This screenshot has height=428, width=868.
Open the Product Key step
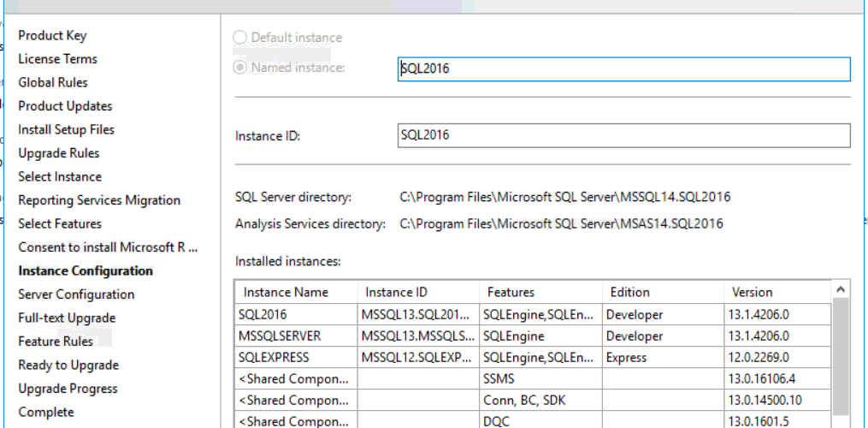(x=52, y=36)
